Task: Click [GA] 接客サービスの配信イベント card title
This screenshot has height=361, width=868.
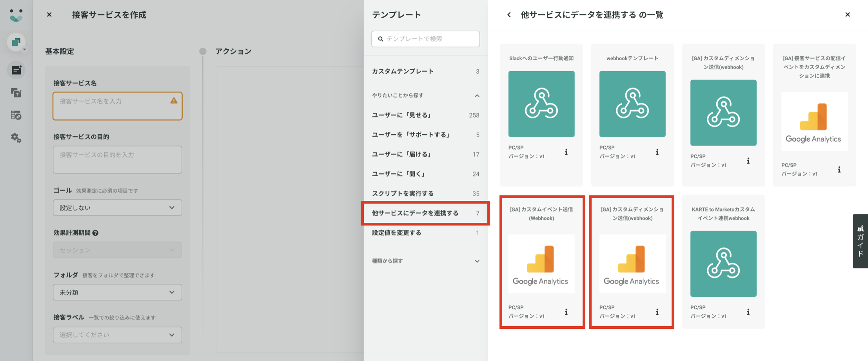Action: pyautogui.click(x=814, y=67)
